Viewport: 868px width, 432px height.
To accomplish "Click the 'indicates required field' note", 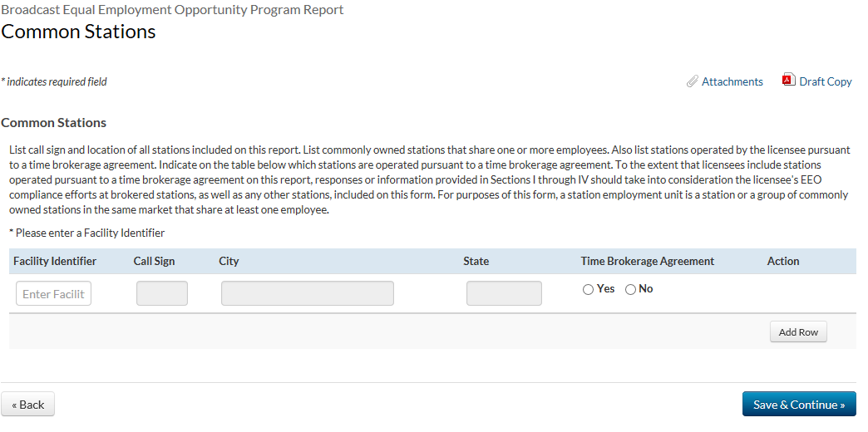I will (x=54, y=82).
